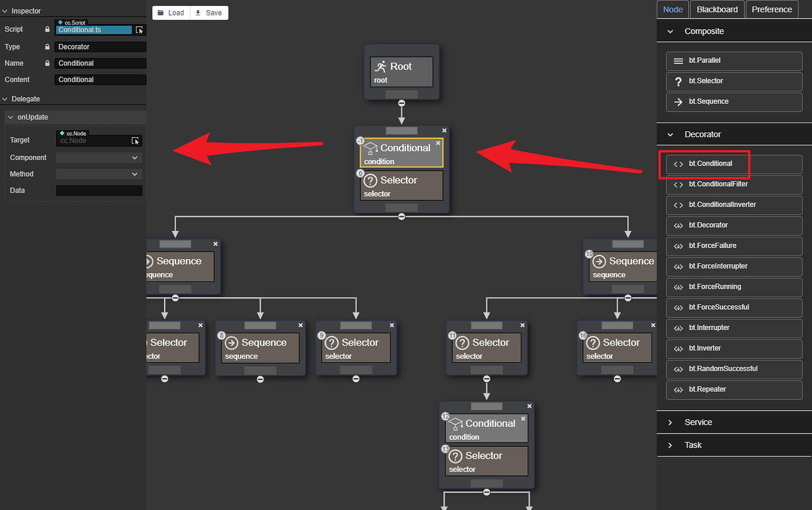Click the Script lock icon
812x510 pixels.
[x=48, y=29]
